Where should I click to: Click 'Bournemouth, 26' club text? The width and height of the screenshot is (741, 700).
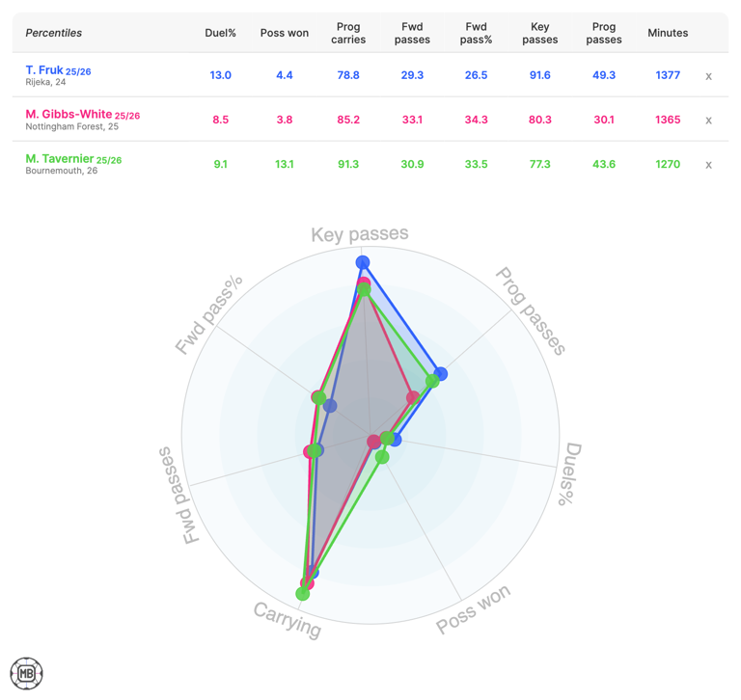coord(62,171)
